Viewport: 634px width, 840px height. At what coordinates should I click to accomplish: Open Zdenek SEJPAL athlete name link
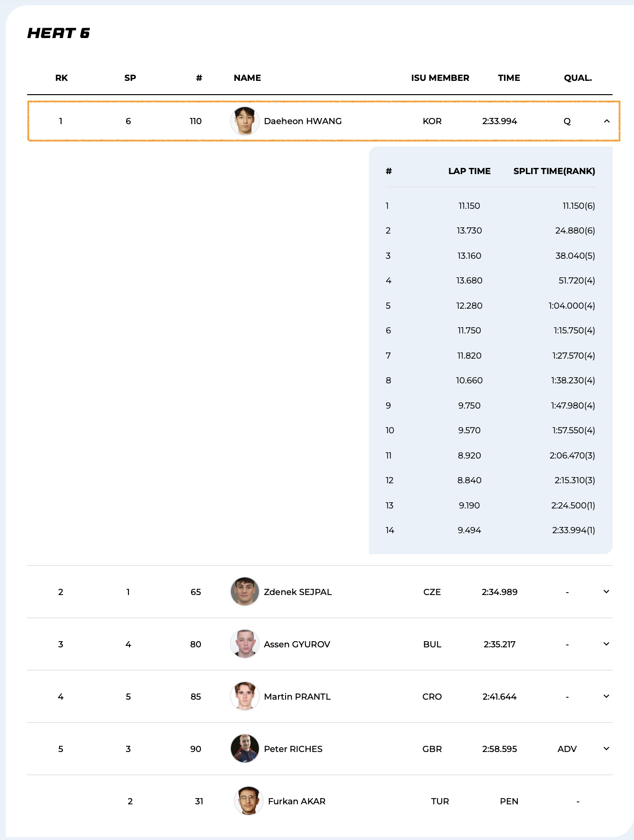pos(297,592)
